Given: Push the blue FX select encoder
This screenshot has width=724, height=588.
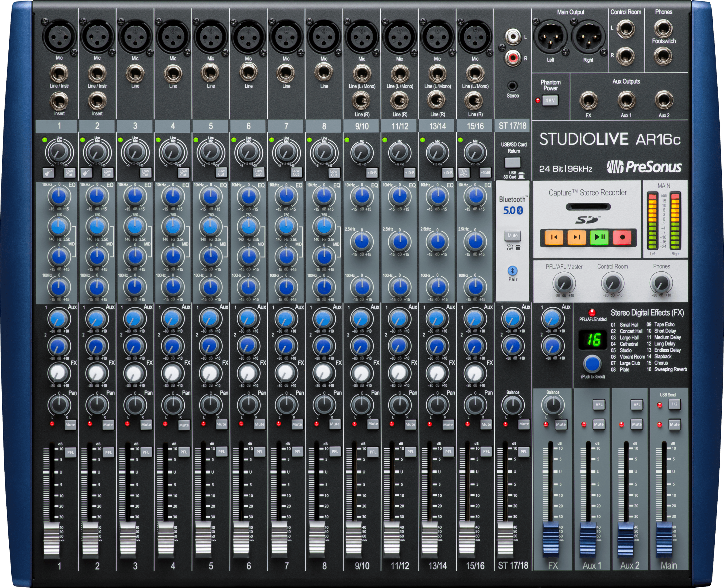Looking at the screenshot, I should [592, 364].
